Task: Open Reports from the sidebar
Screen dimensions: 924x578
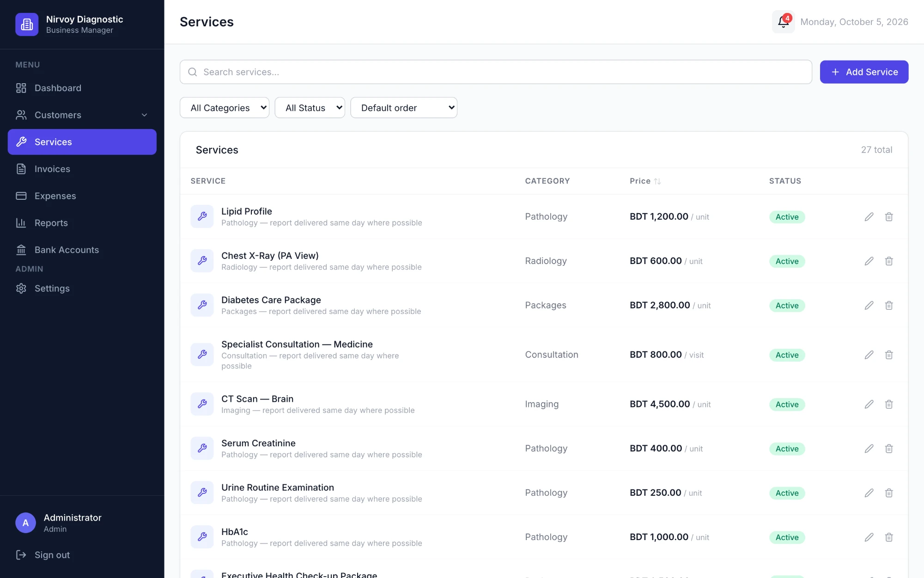Action: tap(82, 223)
